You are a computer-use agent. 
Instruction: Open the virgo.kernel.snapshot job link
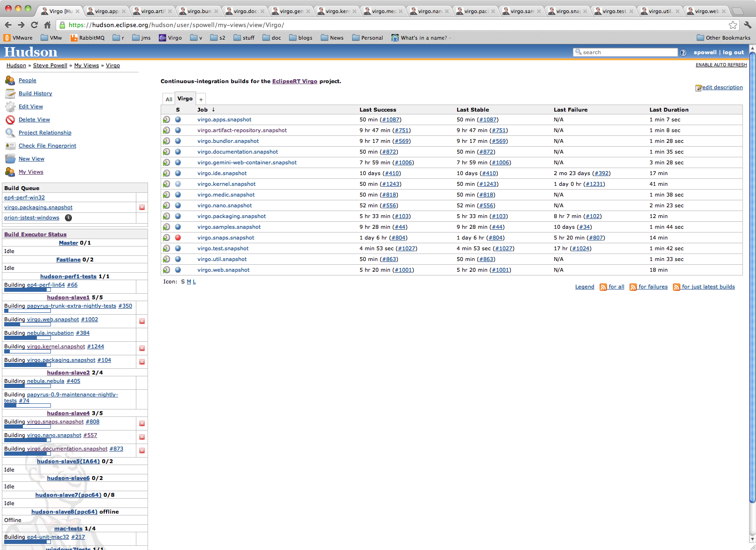tap(226, 184)
